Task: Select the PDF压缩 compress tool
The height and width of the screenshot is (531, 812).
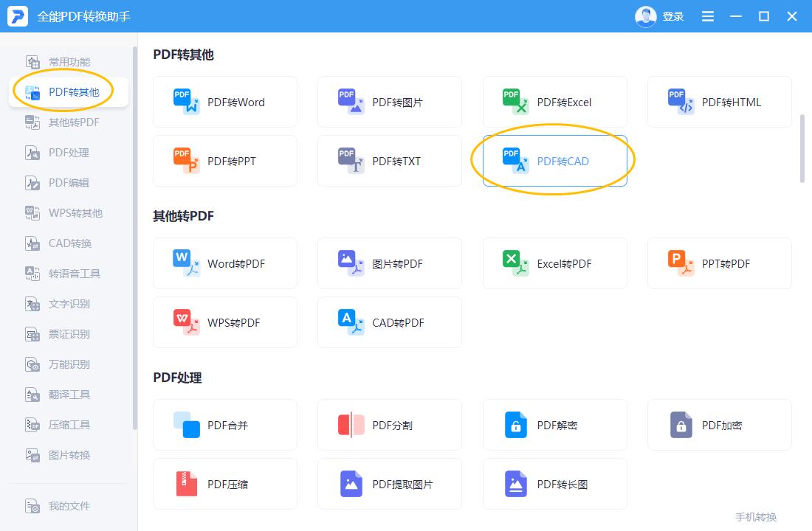Action: point(224,484)
